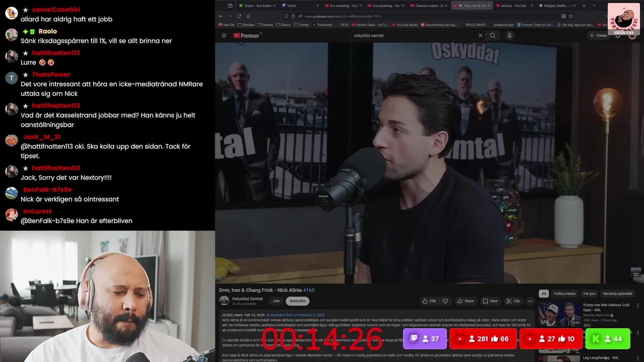Image resolution: width=644 pixels, height=362 pixels.
Task: Clear the 'oskyddat samtal' search text
Action: click(x=480, y=35)
